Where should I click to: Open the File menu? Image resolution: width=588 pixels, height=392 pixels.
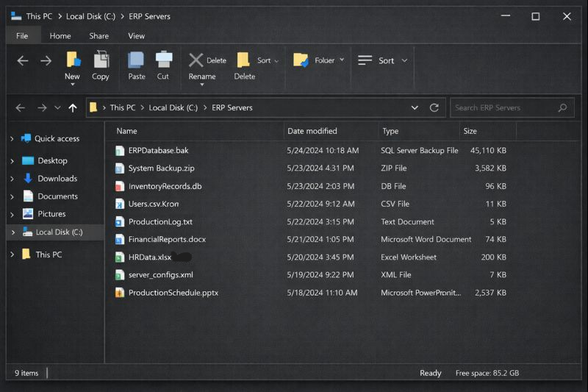pyautogui.click(x=22, y=35)
